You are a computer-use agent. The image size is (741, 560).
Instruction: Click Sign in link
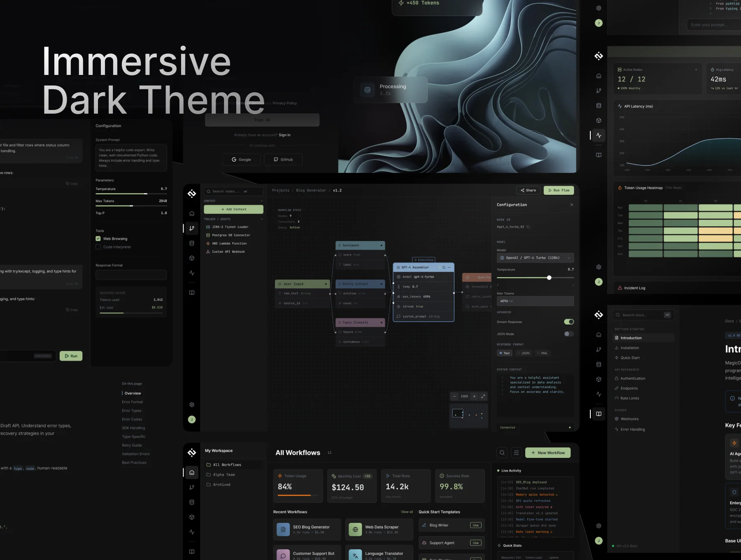tap(284, 135)
